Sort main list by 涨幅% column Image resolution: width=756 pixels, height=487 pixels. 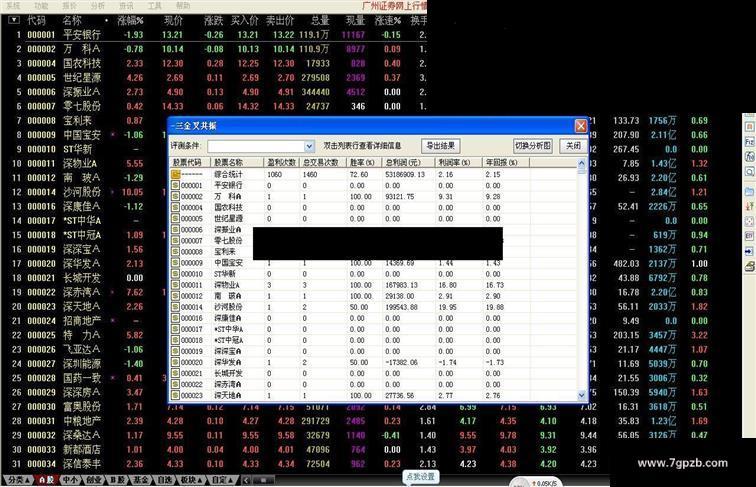(130, 20)
